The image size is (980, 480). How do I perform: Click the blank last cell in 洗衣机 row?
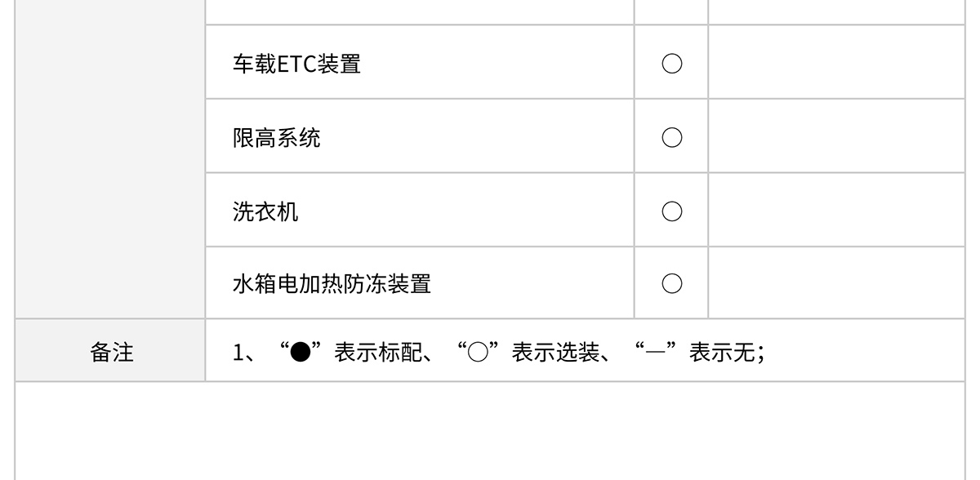pyautogui.click(x=836, y=210)
